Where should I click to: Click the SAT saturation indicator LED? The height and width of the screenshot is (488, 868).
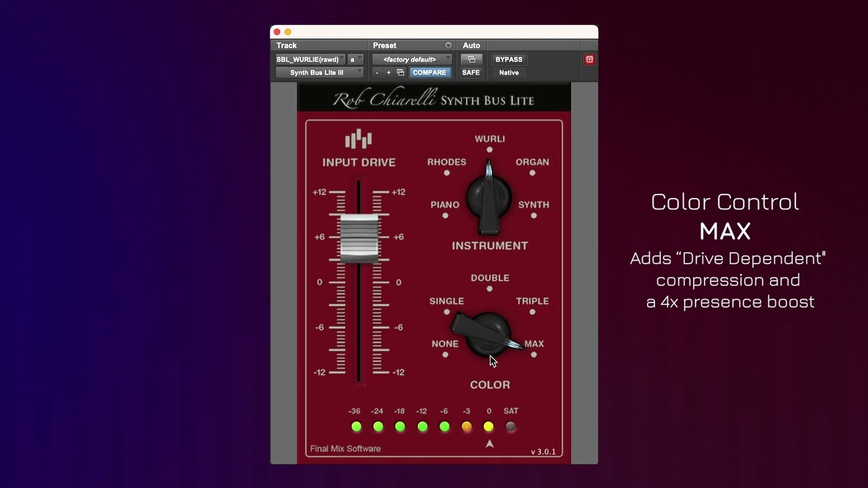click(511, 426)
